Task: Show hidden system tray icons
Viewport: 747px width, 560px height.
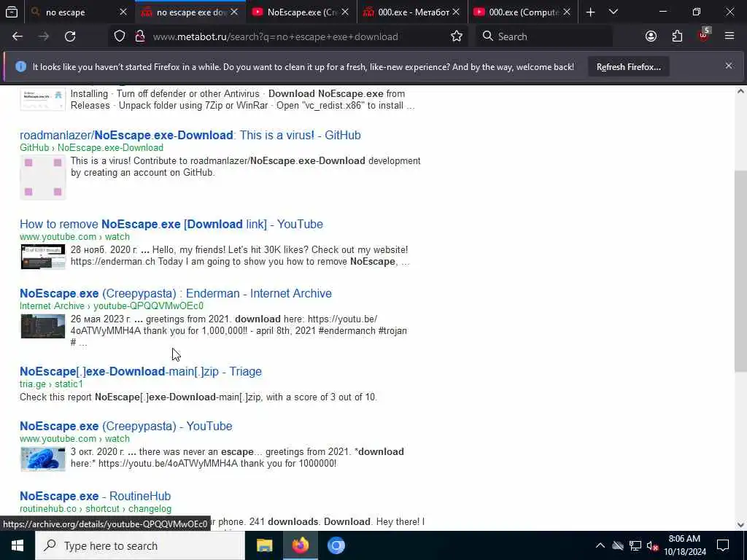Action: click(x=600, y=545)
